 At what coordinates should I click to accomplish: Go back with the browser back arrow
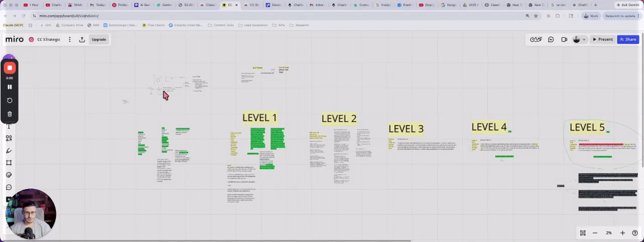[x=5, y=16]
